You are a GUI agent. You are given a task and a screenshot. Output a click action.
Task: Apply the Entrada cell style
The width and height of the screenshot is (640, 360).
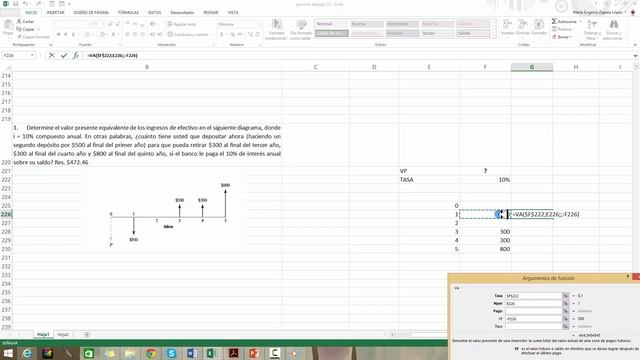coord(402,33)
